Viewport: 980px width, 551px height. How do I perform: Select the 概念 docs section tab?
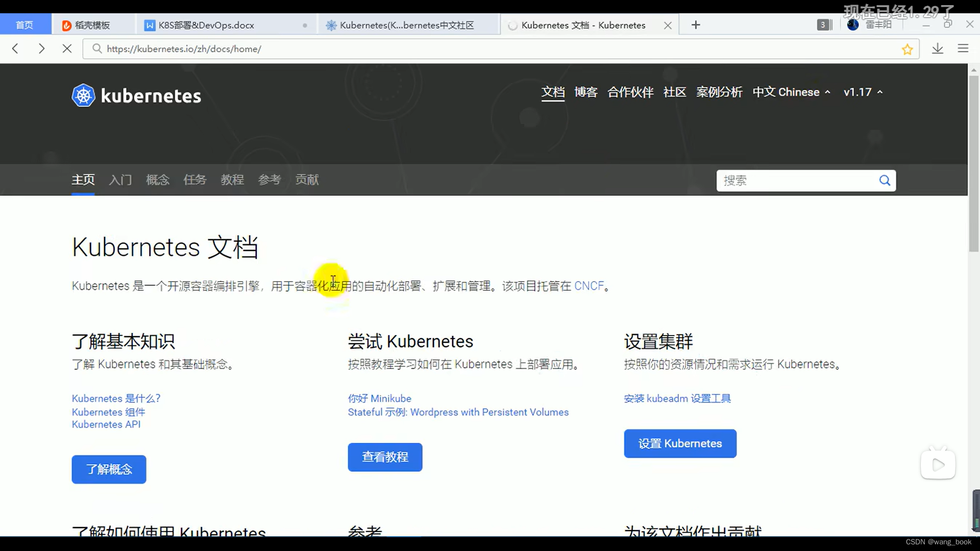point(158,180)
